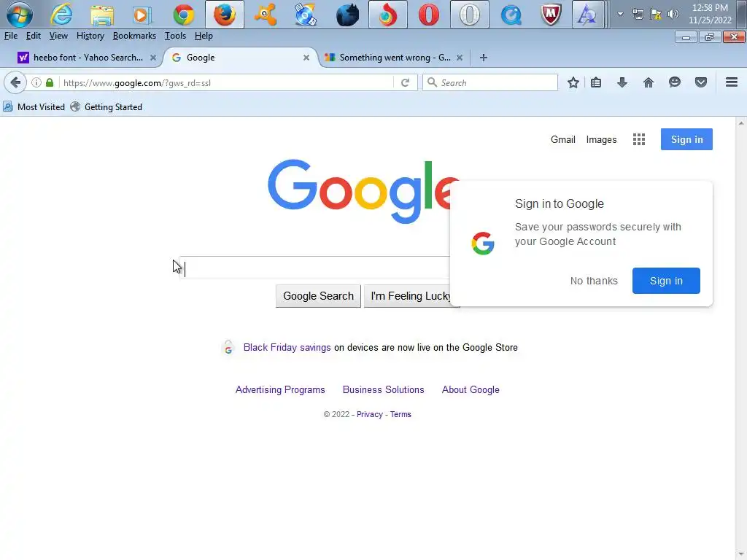This screenshot has height=560, width=747.
Task: Click the Firefox Search box
Action: (x=490, y=82)
